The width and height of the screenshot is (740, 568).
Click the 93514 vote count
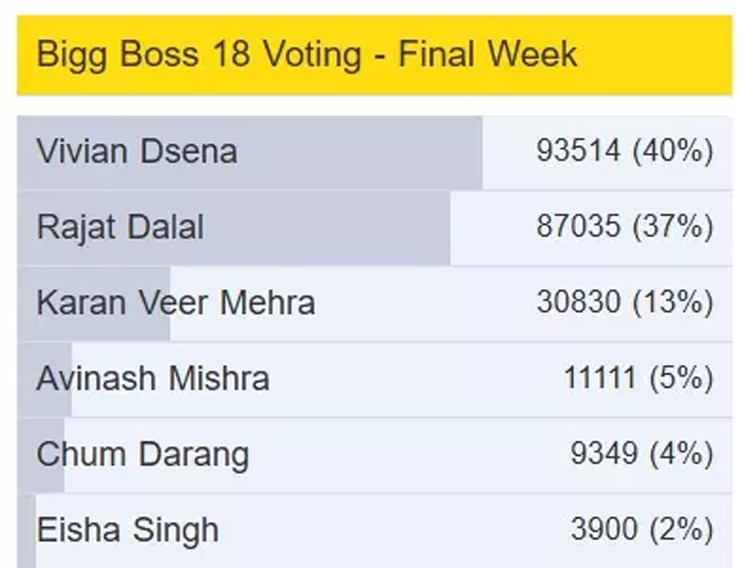[x=579, y=152]
